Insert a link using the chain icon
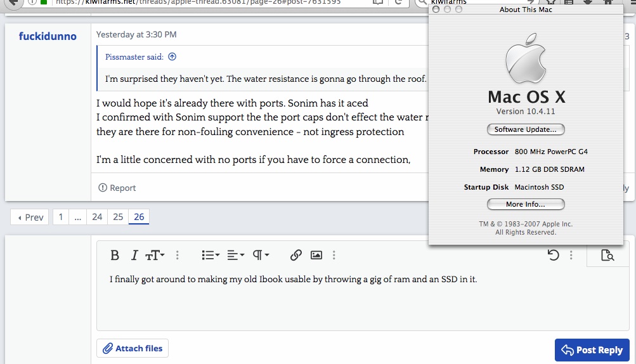Screen dimensions: 636x364 pyautogui.click(x=296, y=256)
